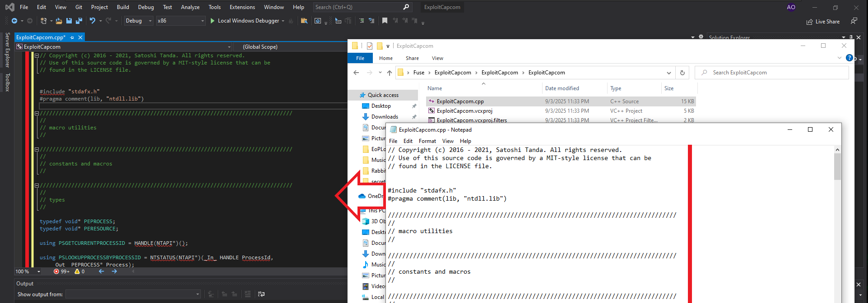
Task: Toggle word wrap in the Output panel
Action: [x=261, y=294]
